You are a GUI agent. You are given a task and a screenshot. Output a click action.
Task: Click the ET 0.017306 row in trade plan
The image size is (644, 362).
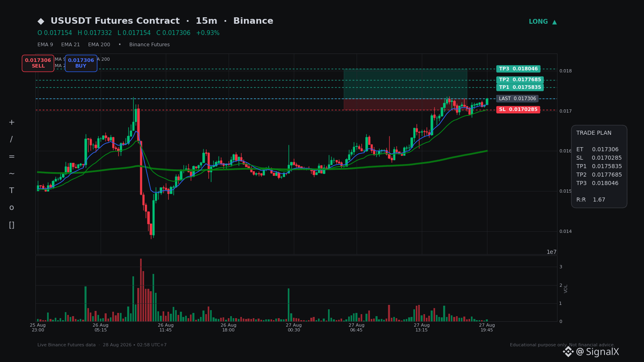click(x=597, y=150)
